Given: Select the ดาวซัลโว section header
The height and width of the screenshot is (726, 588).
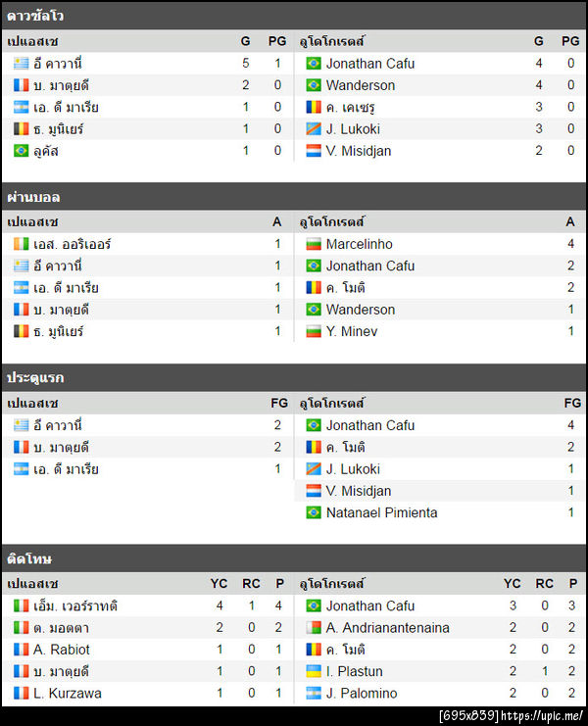Looking at the screenshot, I should (x=35, y=16).
